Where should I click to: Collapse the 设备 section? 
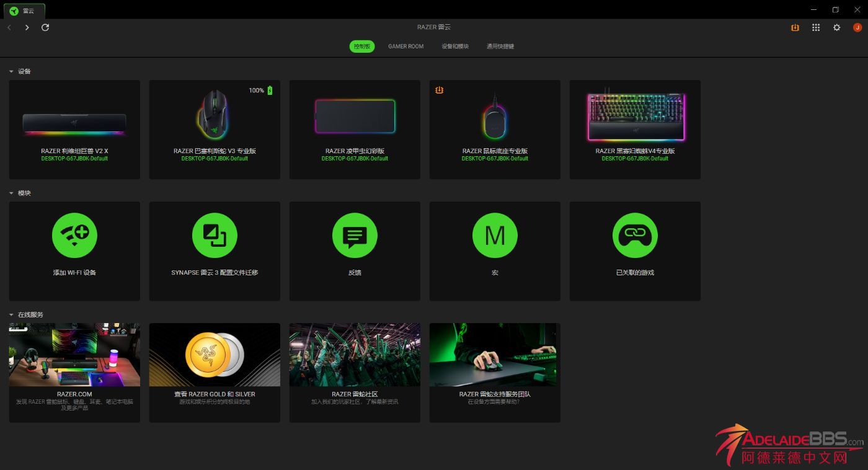tap(11, 71)
